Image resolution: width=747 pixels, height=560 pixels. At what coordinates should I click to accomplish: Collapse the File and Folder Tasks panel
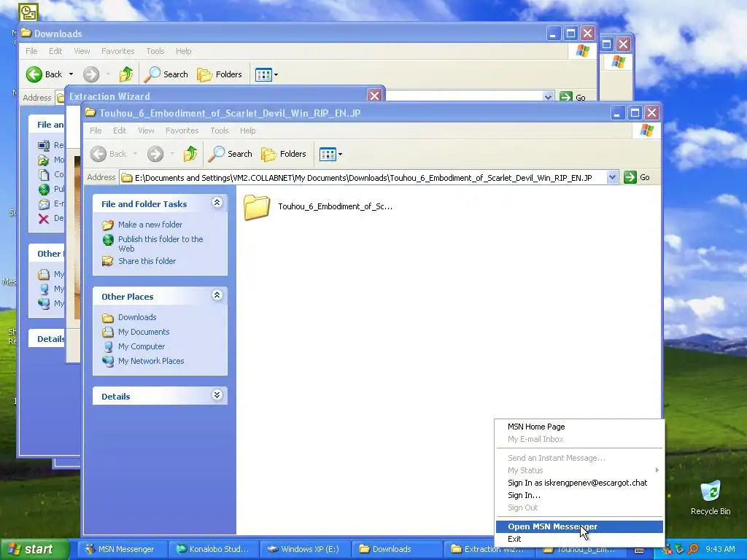point(217,203)
